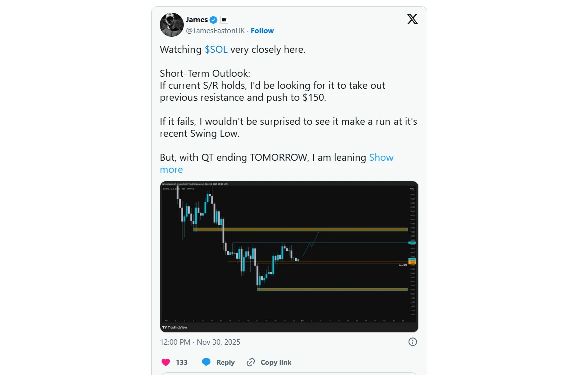Follow the @JamesEastonUK account
The image size is (588, 375).
point(262,31)
